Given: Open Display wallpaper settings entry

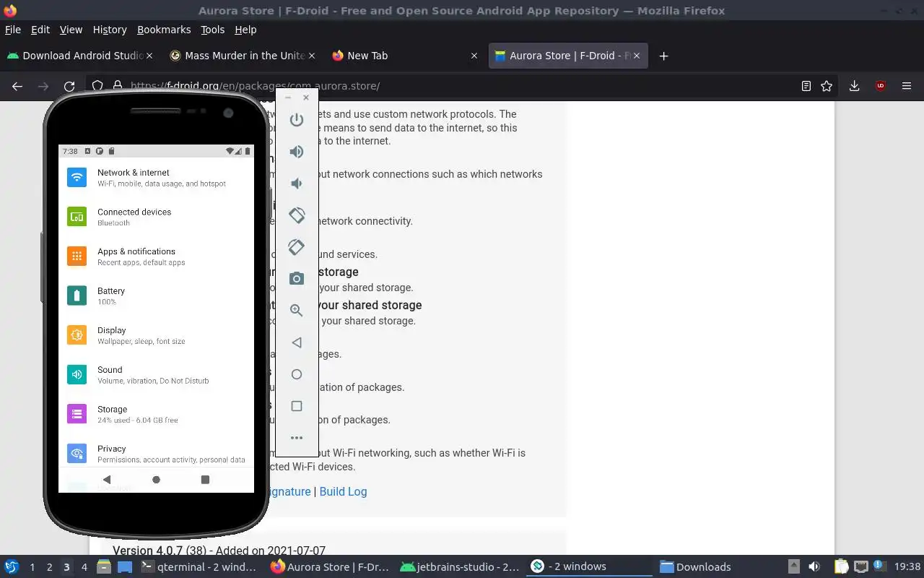Looking at the screenshot, I should tap(156, 335).
